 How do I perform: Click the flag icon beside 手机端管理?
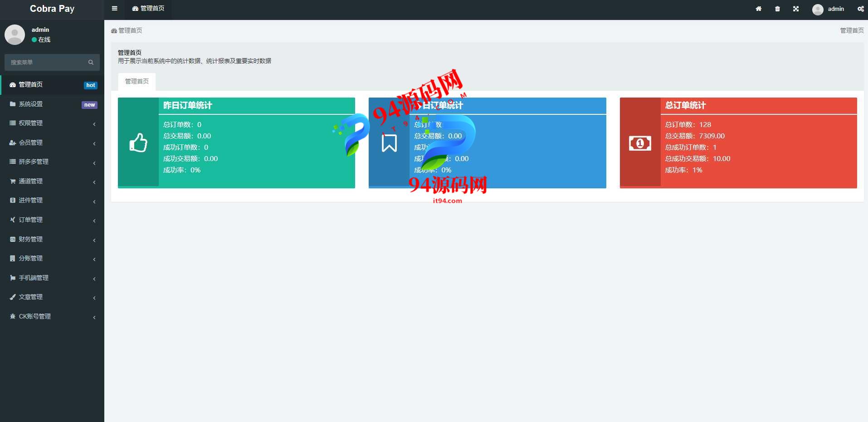pyautogui.click(x=13, y=278)
